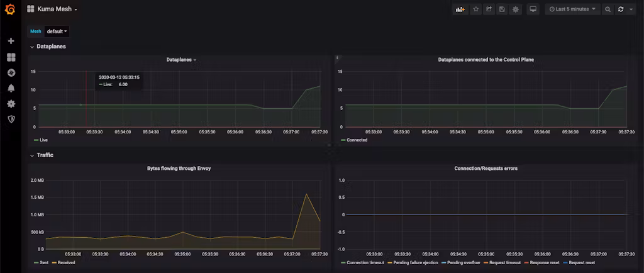Open dashboard settings gear in top toolbar
Screen dimensions: 644x273
point(516,9)
